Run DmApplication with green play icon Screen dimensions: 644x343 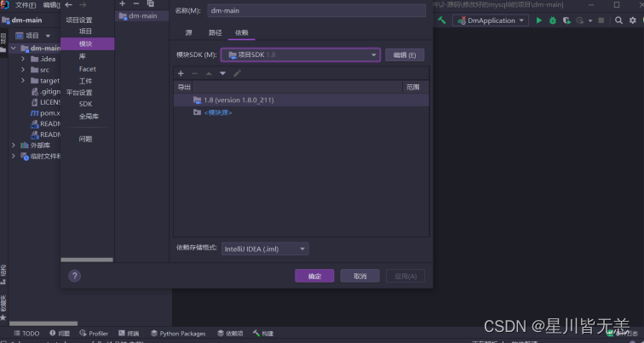pos(539,20)
